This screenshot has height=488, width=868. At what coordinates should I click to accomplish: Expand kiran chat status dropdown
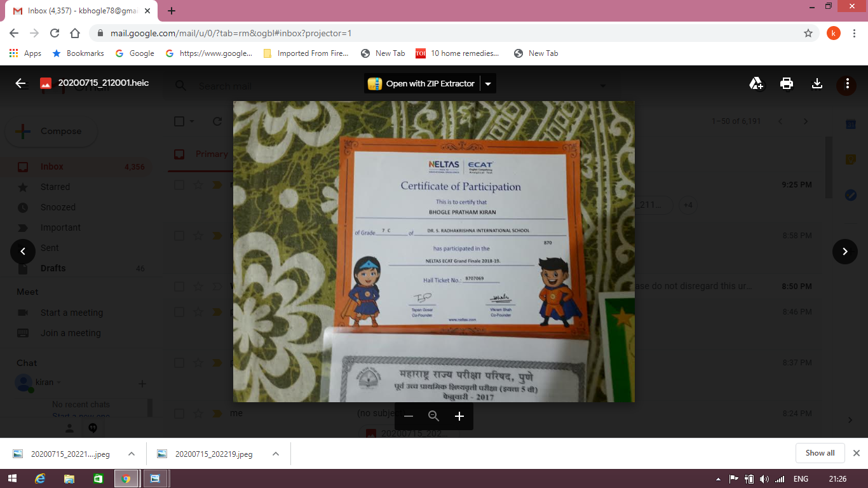[59, 383]
